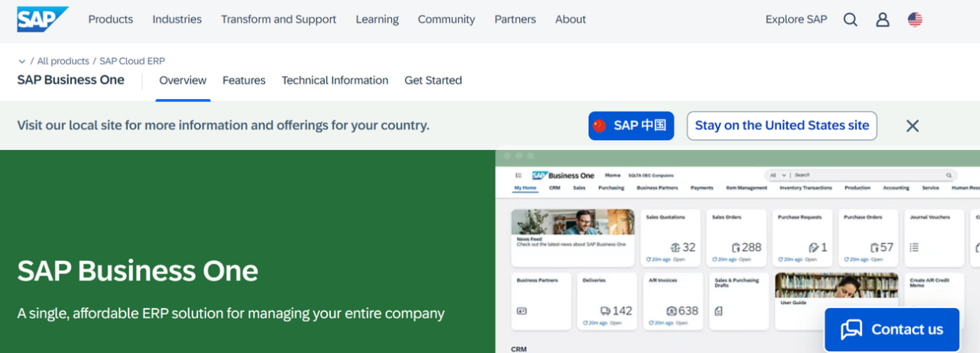The height and width of the screenshot is (353, 980).
Task: Open the All scope dropdown in the Business One search
Action: (x=779, y=176)
